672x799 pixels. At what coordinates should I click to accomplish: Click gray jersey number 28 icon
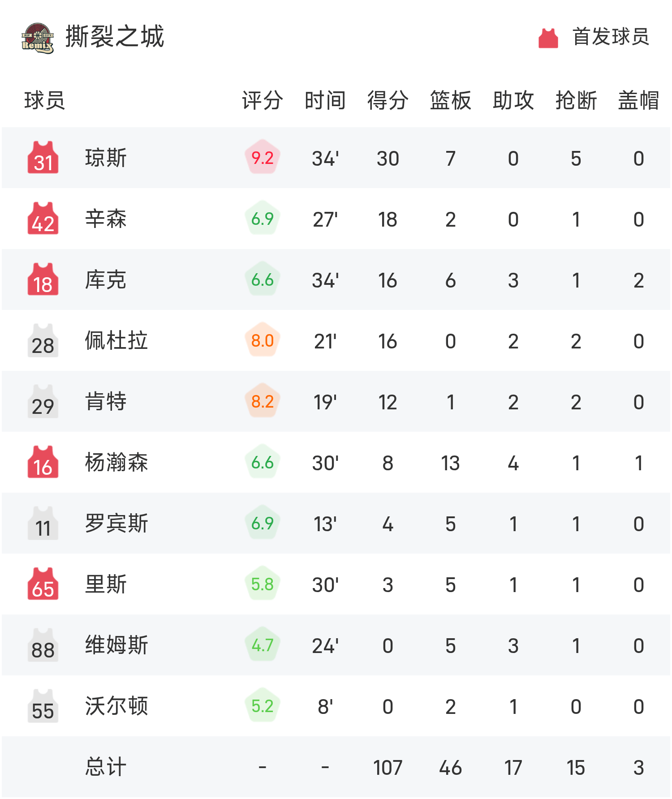[43, 341]
